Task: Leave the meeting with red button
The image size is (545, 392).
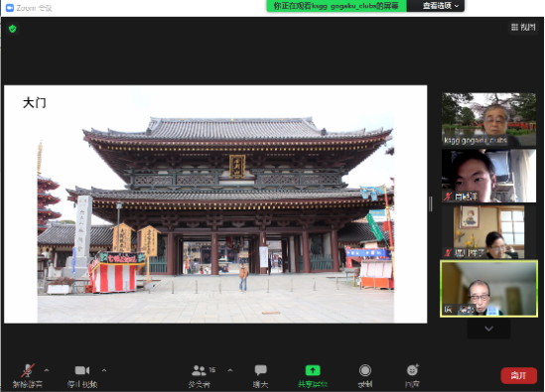Action: click(518, 376)
